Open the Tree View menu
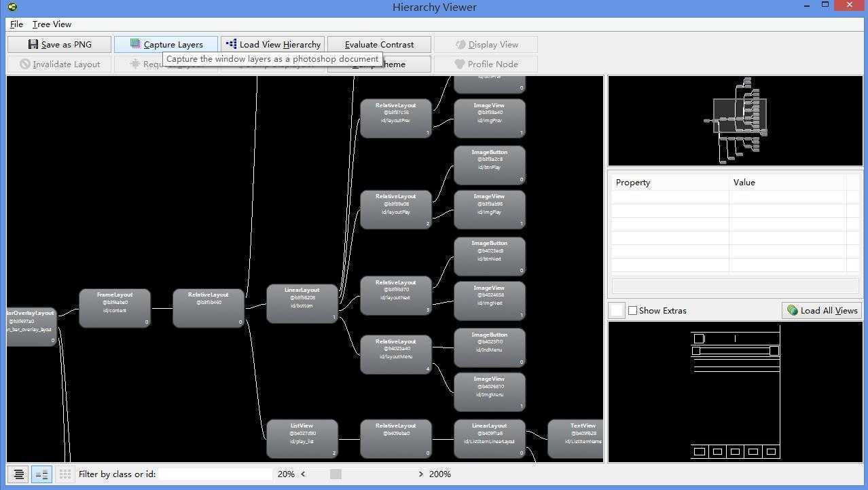868x490 pixels. [52, 24]
